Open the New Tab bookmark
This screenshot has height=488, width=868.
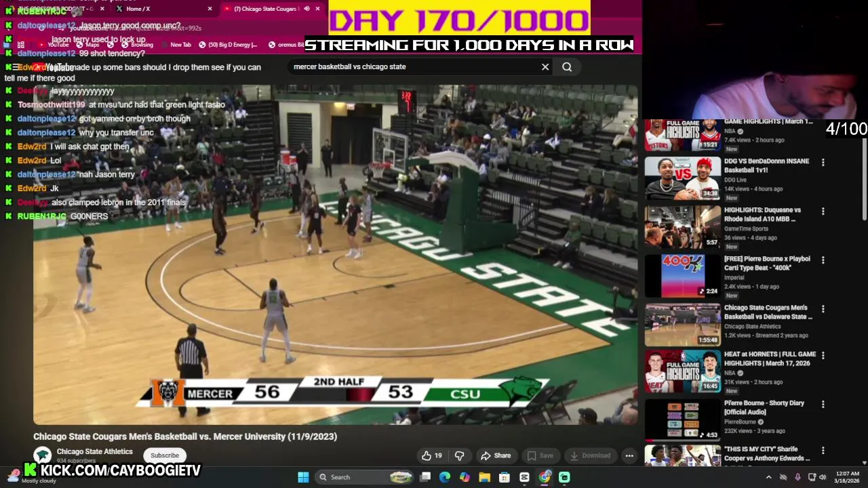(176, 45)
